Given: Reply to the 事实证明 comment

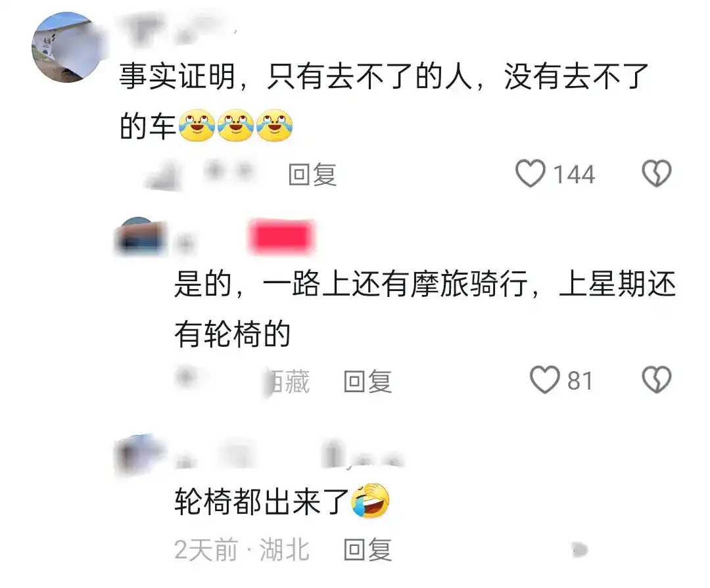Looking at the screenshot, I should click(312, 174).
